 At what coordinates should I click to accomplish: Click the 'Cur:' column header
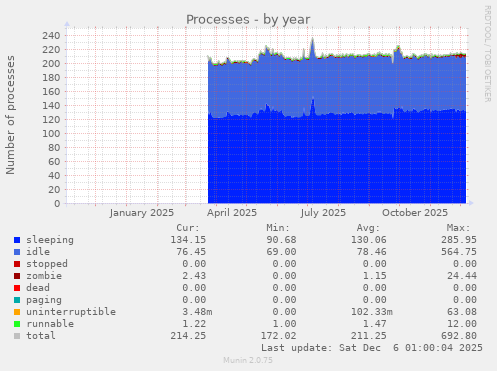click(188, 228)
